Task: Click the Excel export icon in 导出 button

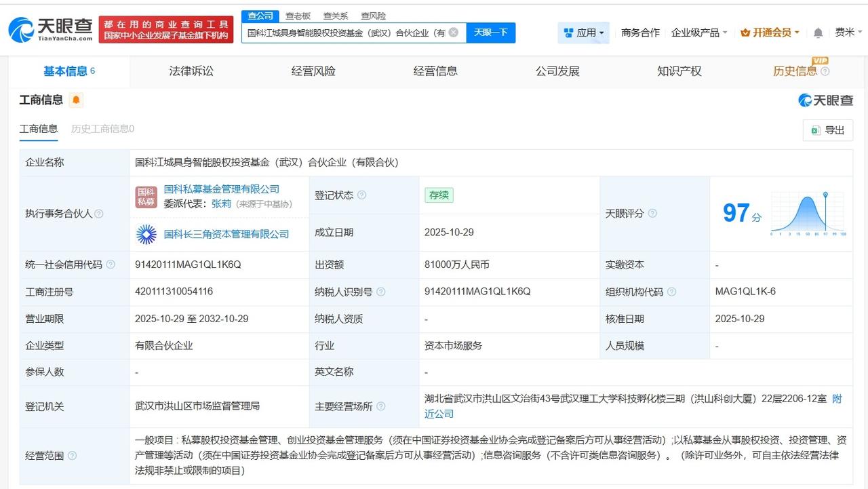Action: pos(816,130)
